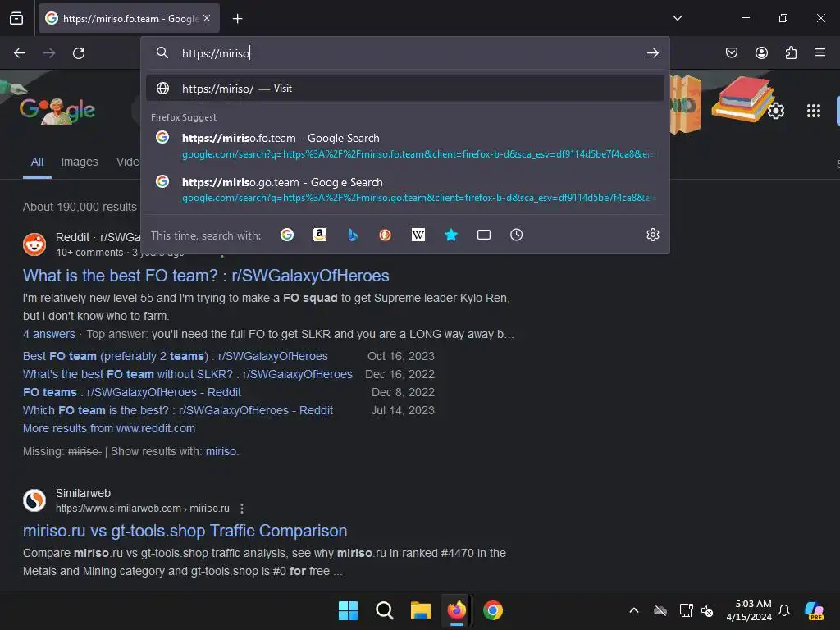Click the address bar go arrow
This screenshot has height=630, width=840.
pyautogui.click(x=652, y=53)
